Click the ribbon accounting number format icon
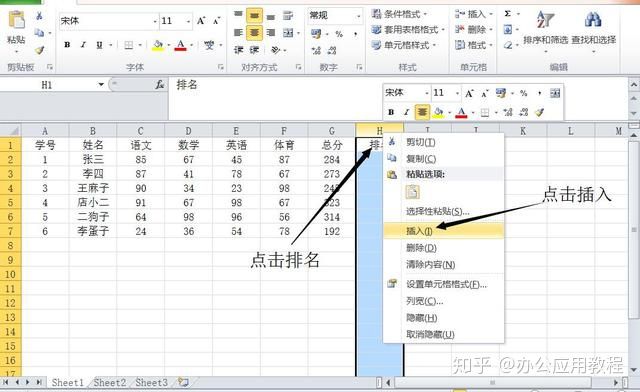Image resolution: width=640 pixels, height=392 pixels. (316, 33)
